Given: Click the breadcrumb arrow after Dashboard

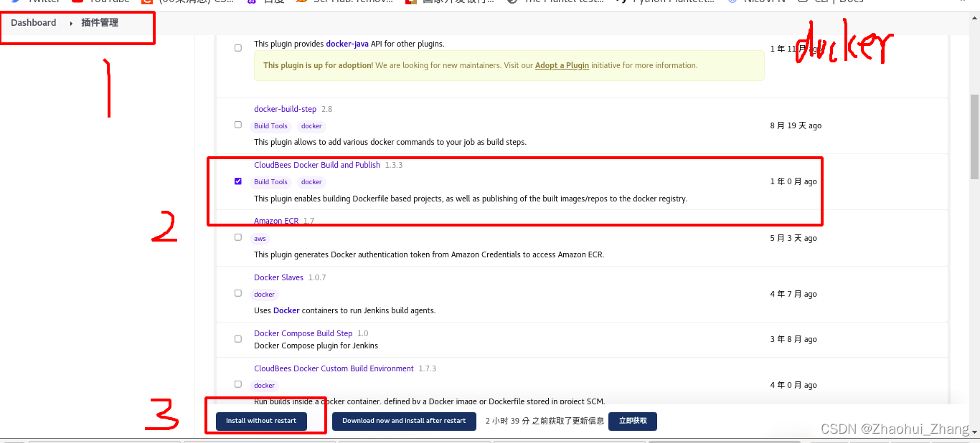Looking at the screenshot, I should (x=71, y=24).
